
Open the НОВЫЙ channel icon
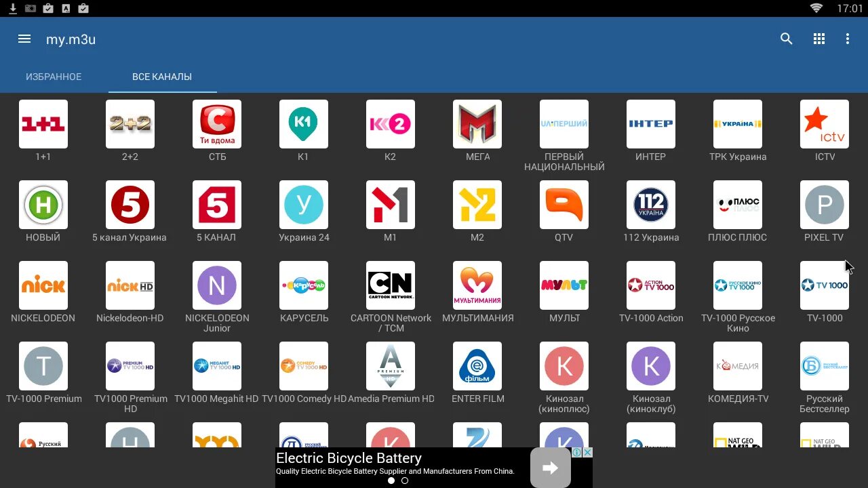click(x=43, y=205)
